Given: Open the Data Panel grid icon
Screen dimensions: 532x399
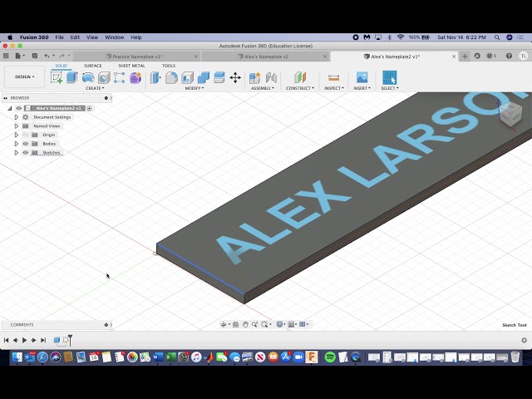Looking at the screenshot, I should coord(6,56).
